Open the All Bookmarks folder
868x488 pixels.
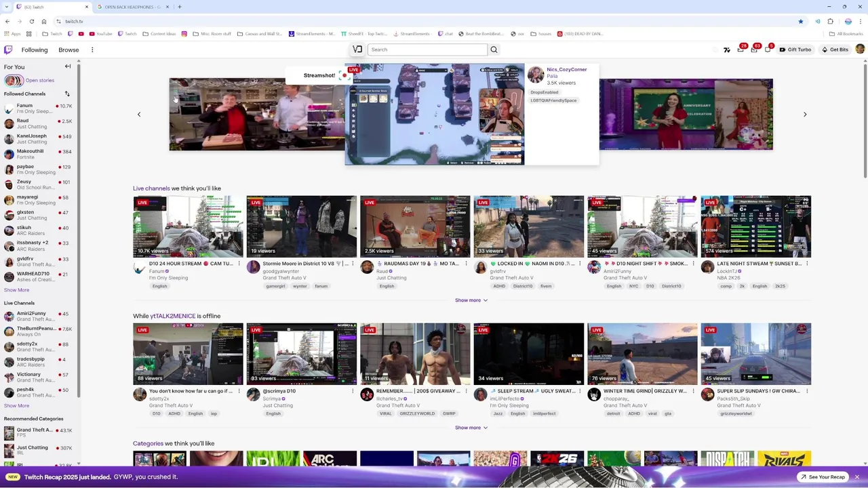pos(846,33)
